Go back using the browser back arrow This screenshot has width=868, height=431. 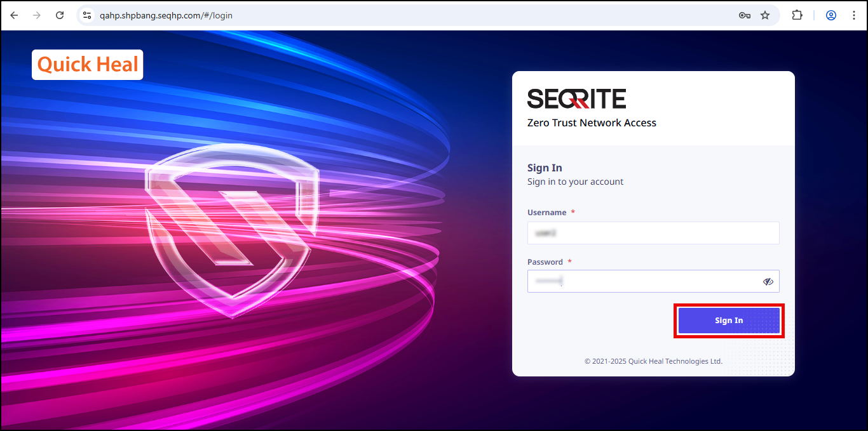[14, 15]
